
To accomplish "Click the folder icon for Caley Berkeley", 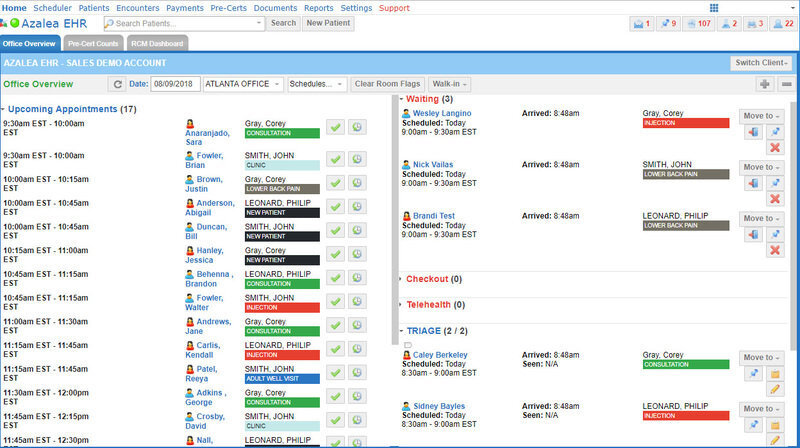I will [775, 373].
